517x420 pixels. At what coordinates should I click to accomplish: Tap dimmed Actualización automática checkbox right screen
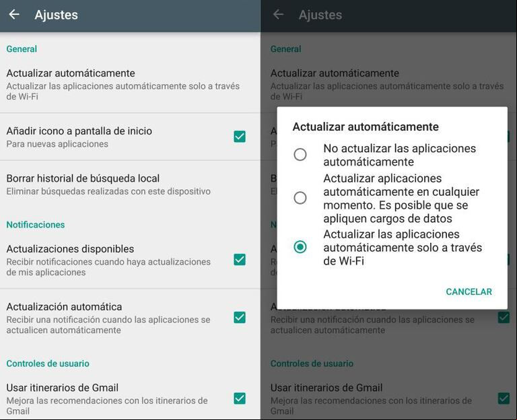pyautogui.click(x=504, y=318)
